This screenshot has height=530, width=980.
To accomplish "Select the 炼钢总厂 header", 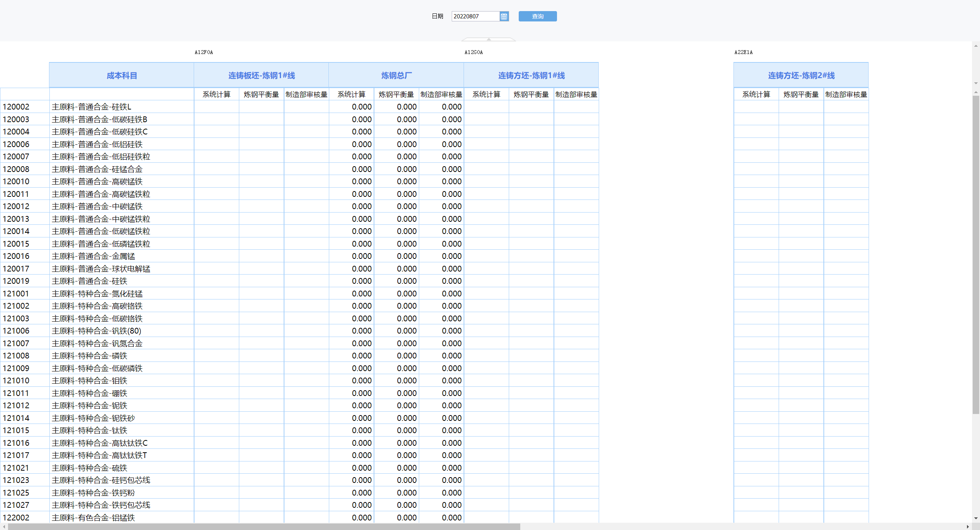I will click(396, 75).
